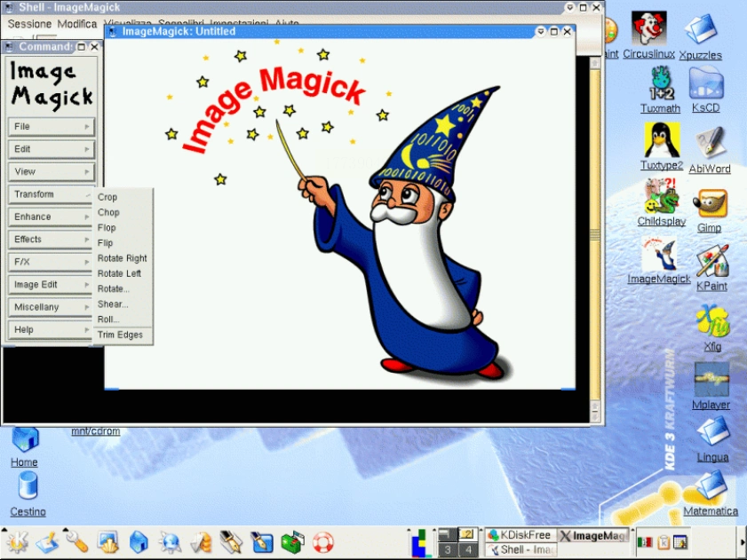Click the lifebuoy help icon in the panel
This screenshot has height=560, width=747.
[x=322, y=540]
